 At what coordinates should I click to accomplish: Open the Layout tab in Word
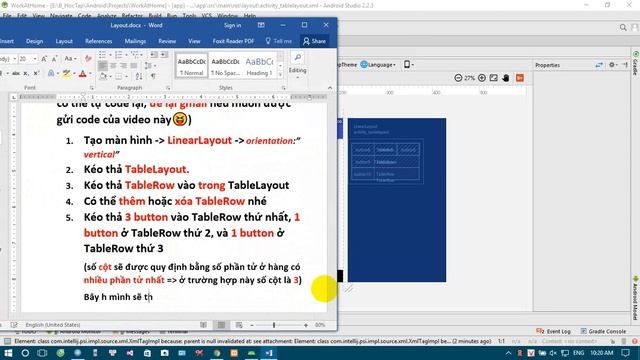tap(64, 41)
